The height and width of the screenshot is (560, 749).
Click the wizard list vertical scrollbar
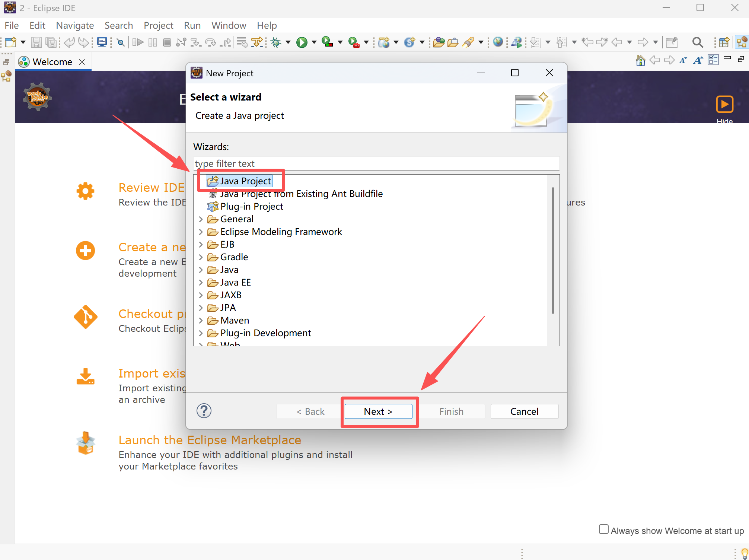tap(553, 250)
